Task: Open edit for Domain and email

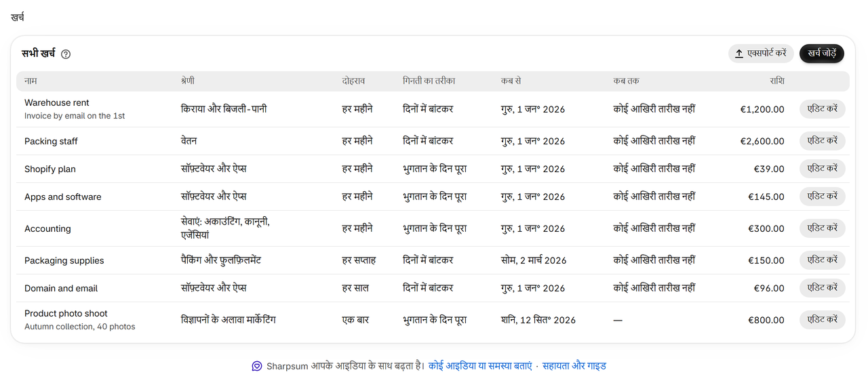Action: [x=823, y=288]
